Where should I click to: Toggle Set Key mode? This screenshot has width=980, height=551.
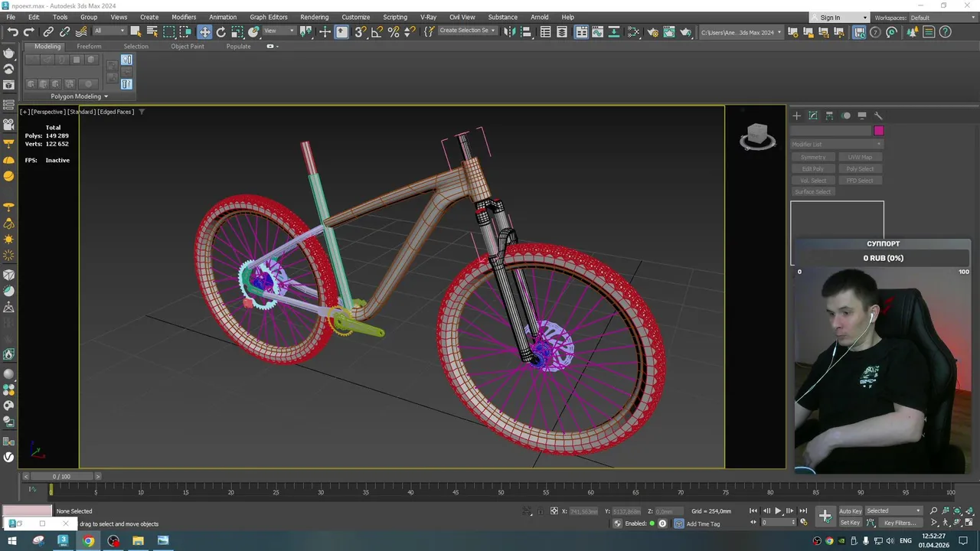(850, 523)
